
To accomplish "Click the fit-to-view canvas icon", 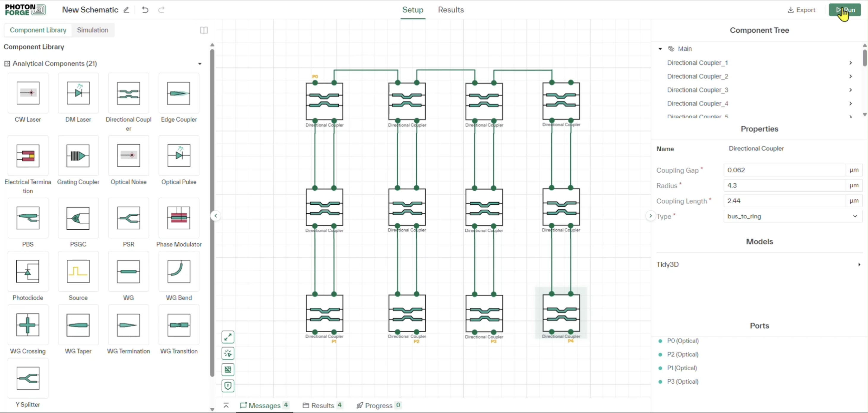I will tap(228, 337).
